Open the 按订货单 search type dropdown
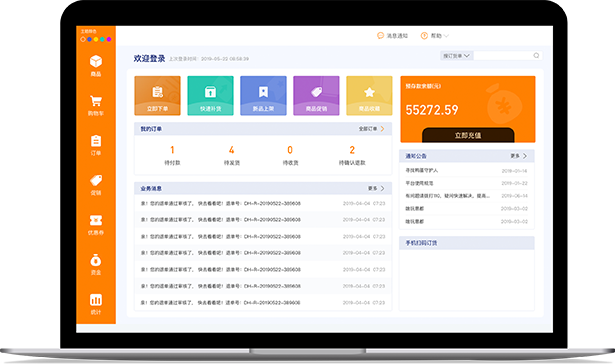The width and height of the screenshot is (615, 364). (456, 56)
